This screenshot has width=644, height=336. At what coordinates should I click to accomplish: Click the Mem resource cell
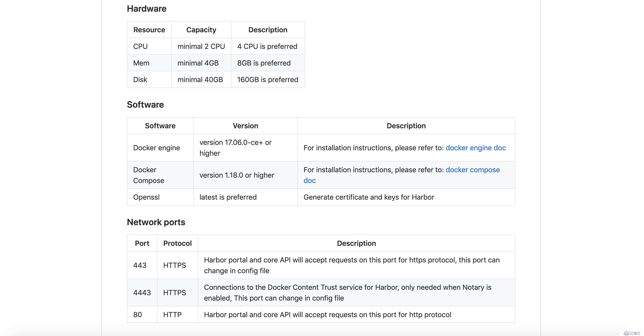149,63
